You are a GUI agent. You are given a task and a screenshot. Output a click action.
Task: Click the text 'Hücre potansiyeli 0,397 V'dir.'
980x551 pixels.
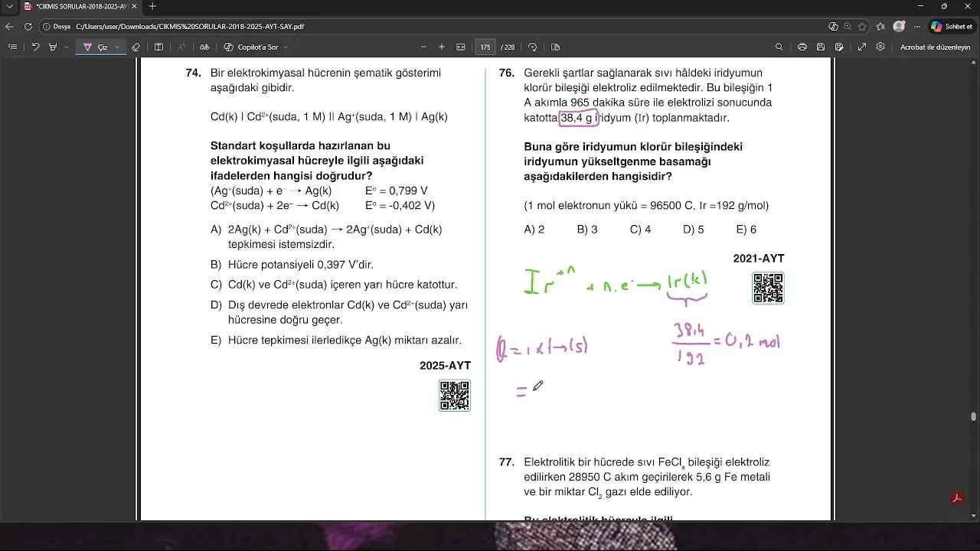(x=301, y=265)
